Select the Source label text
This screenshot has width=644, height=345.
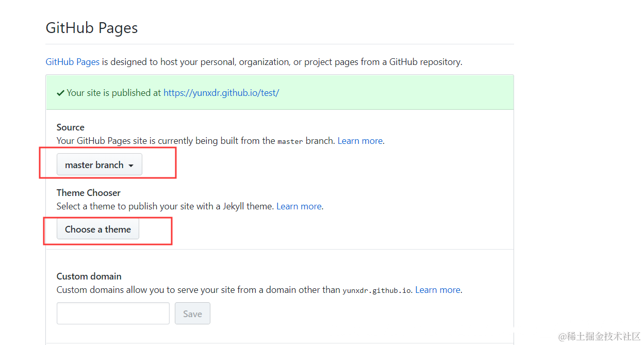(71, 127)
